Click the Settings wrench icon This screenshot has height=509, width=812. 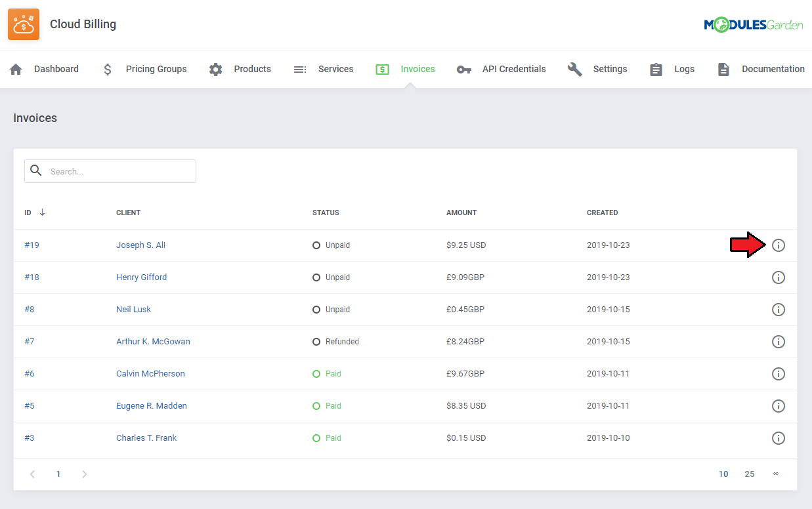click(x=575, y=69)
